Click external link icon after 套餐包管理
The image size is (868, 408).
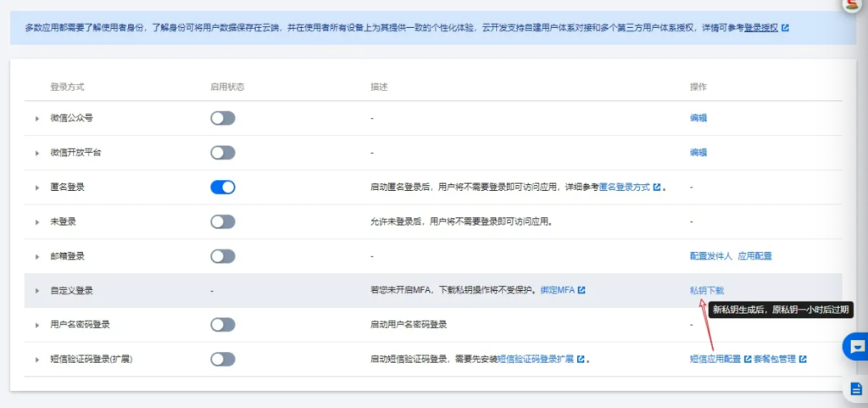(x=802, y=360)
